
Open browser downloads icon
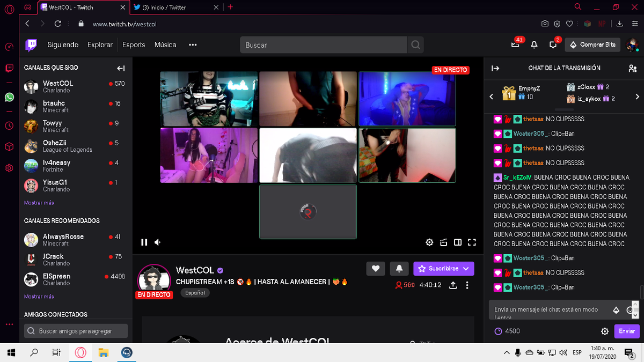[x=620, y=24]
